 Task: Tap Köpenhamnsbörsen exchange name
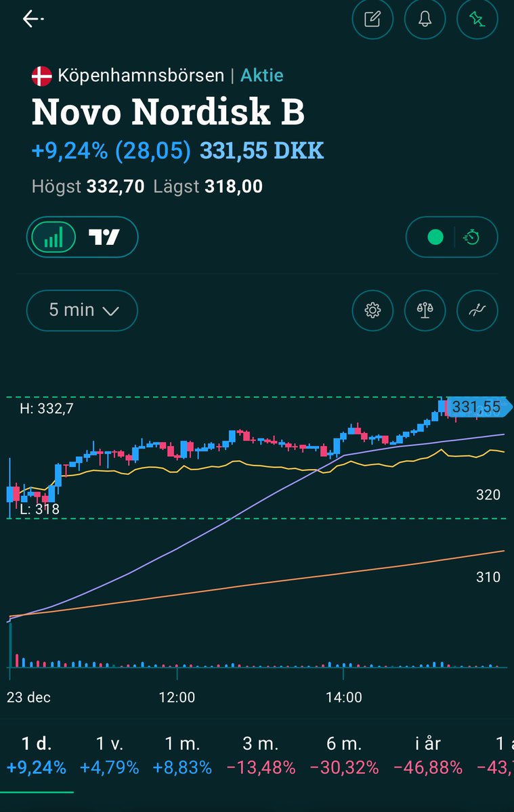[141, 76]
